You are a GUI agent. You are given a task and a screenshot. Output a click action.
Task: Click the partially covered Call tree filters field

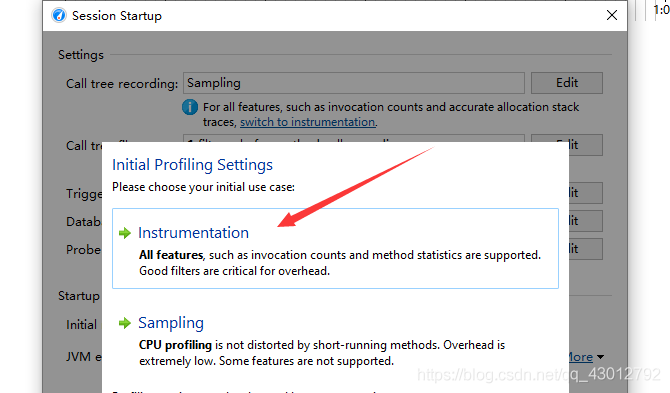point(354,138)
